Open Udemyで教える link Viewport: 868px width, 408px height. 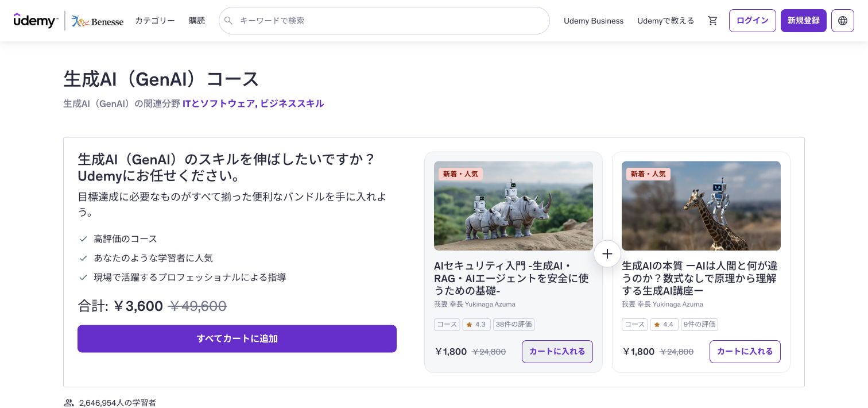click(x=665, y=21)
